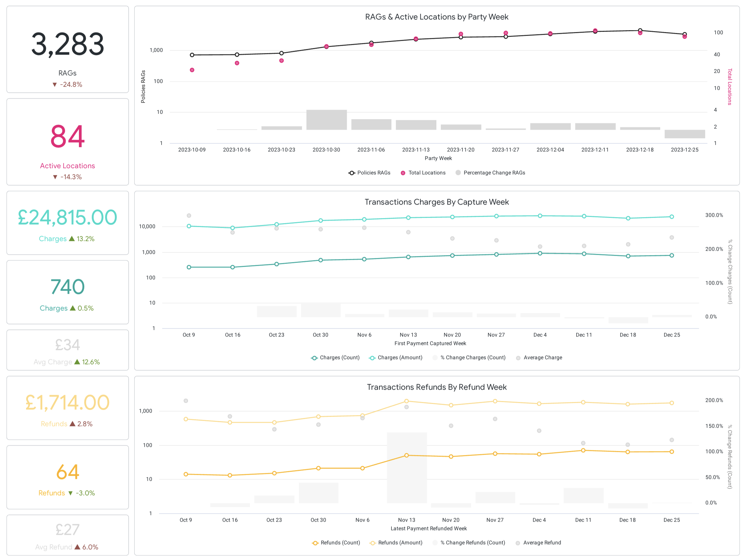Click the Charges (Amount) legend marker
This screenshot has width=747, height=560.
(x=372, y=358)
